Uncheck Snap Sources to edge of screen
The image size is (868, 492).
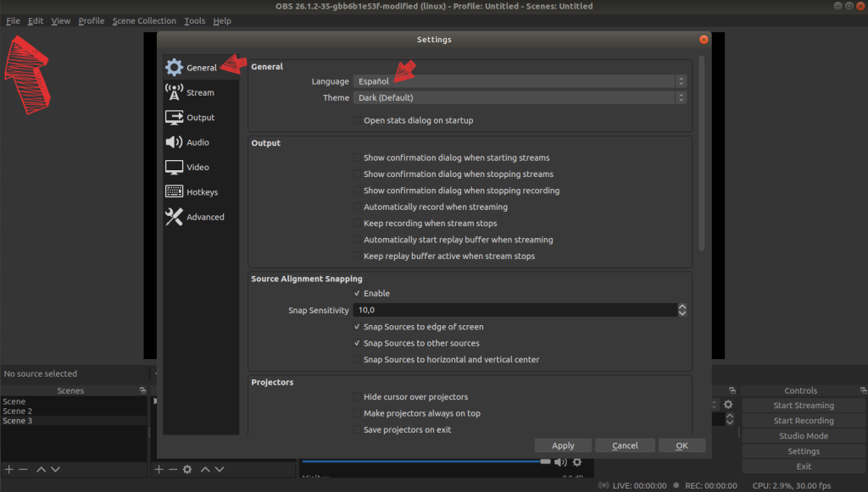357,327
